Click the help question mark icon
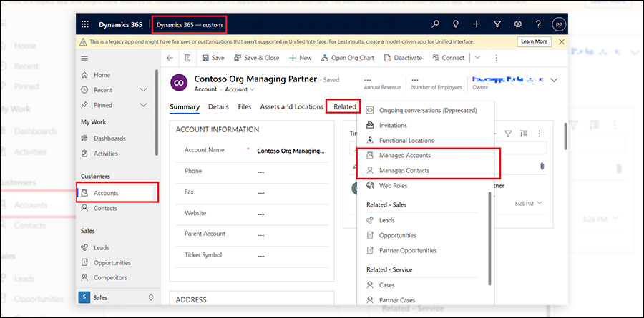This screenshot has width=644, height=318. pyautogui.click(x=538, y=24)
